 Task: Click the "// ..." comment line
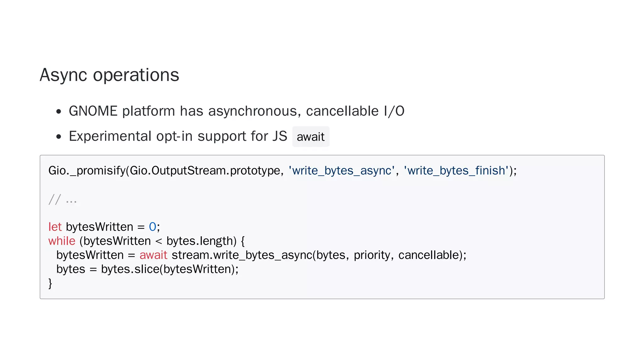pyautogui.click(x=63, y=200)
